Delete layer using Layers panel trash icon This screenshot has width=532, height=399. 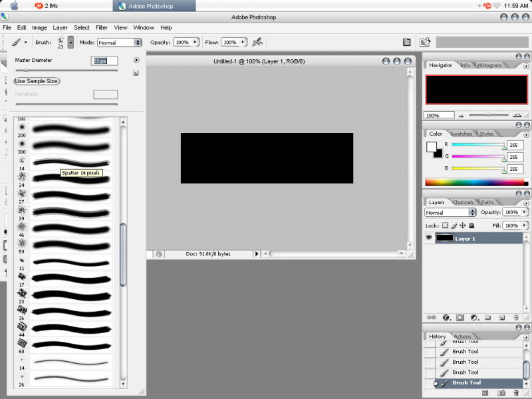[516, 318]
